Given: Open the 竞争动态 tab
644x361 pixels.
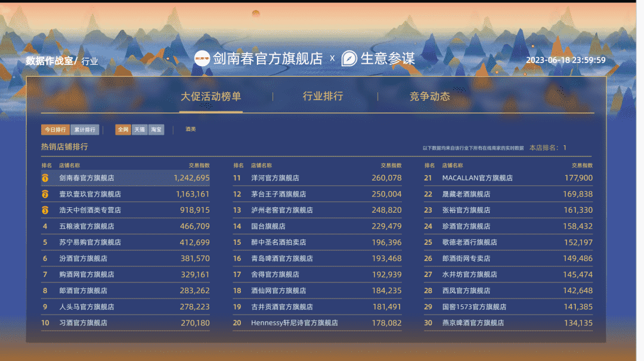Looking at the screenshot, I should [429, 97].
